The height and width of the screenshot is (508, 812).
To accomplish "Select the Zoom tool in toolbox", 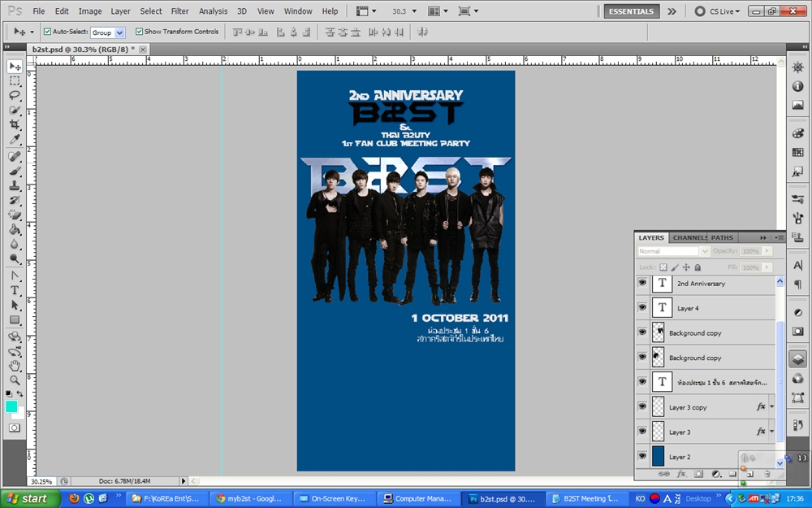I will [15, 380].
